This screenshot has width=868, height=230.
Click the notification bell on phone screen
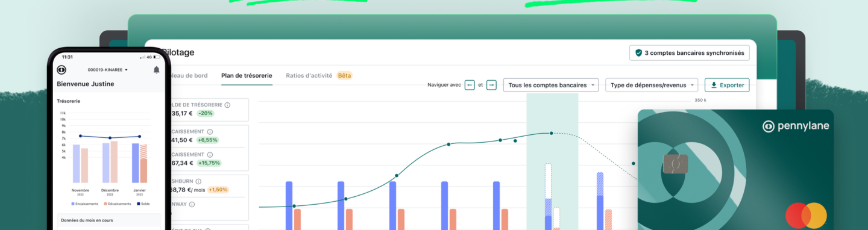coord(157,70)
